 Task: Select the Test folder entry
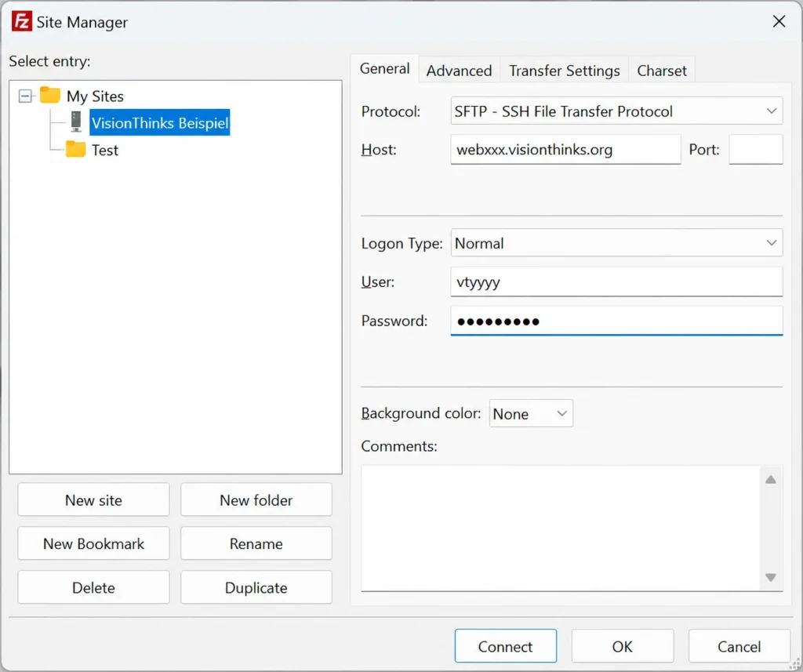click(105, 150)
